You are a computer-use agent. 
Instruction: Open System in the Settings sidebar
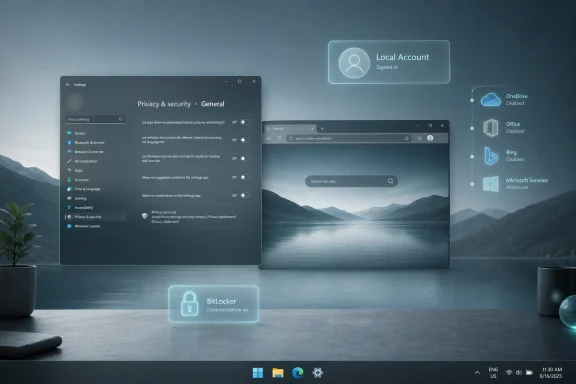80,133
